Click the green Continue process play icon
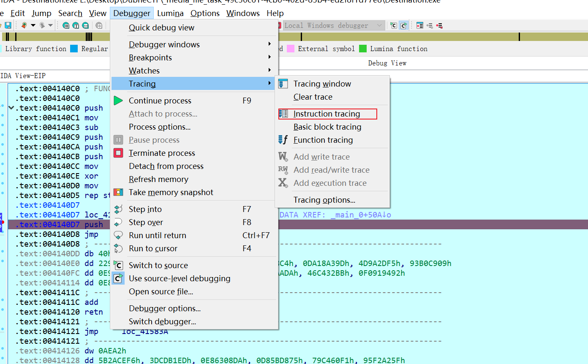The image size is (588, 364). click(x=118, y=101)
